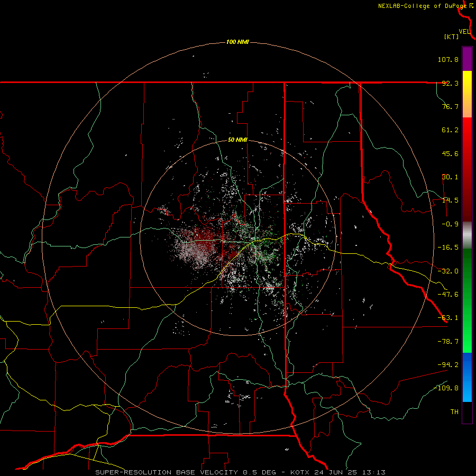Click the 30.1 legend value
The width and height of the screenshot is (476, 476).
450,177
